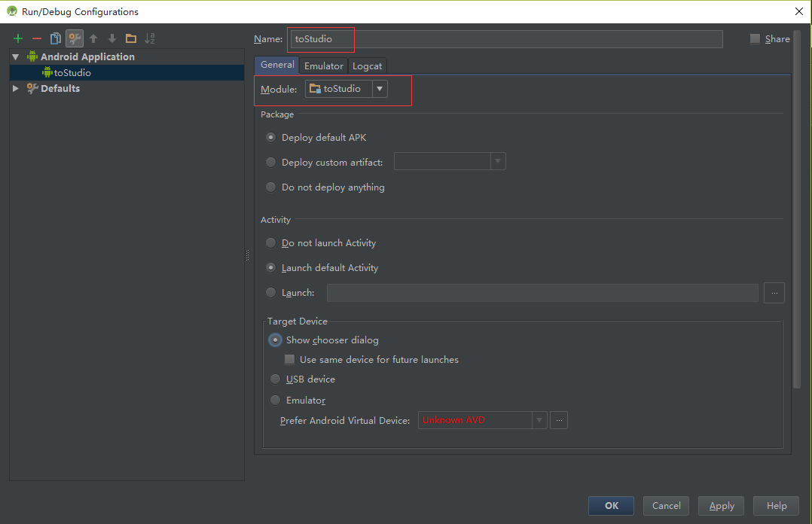This screenshot has height=524, width=812.
Task: Open the Unknown AVD dropdown
Action: 483,420
